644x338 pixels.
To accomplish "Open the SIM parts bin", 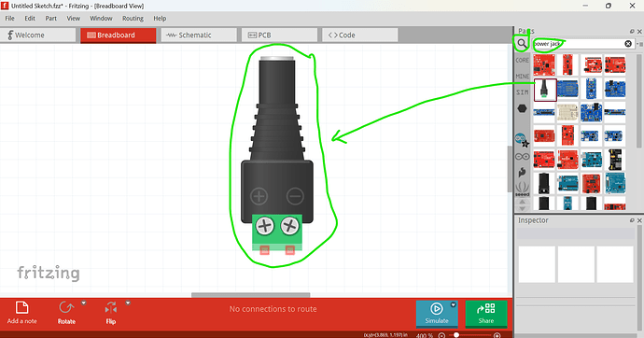I will point(522,92).
